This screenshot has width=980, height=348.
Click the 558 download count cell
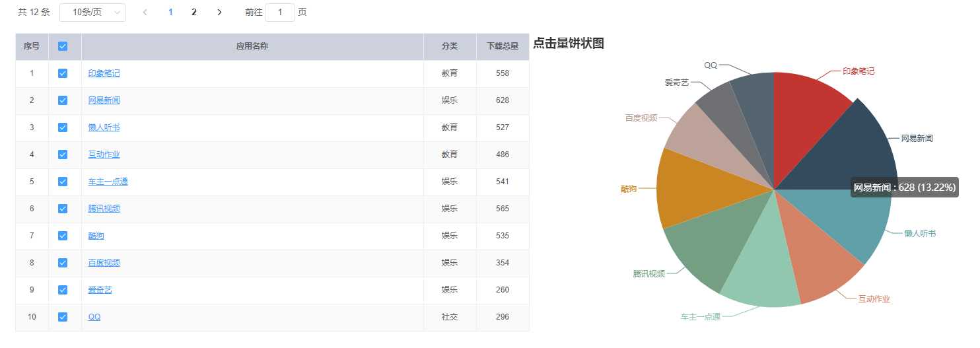(503, 73)
